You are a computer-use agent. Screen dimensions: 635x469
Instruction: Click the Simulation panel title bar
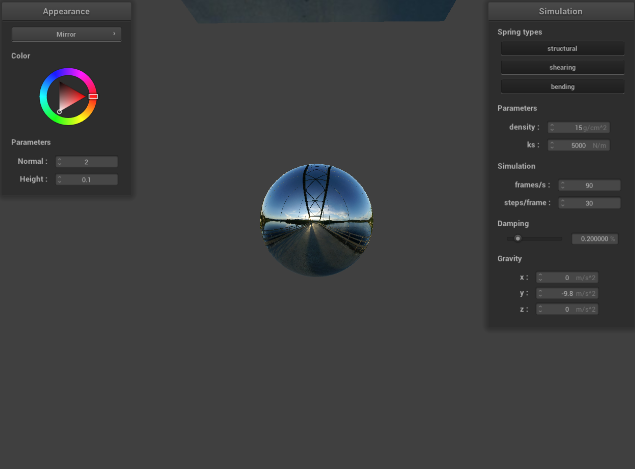tap(560, 11)
